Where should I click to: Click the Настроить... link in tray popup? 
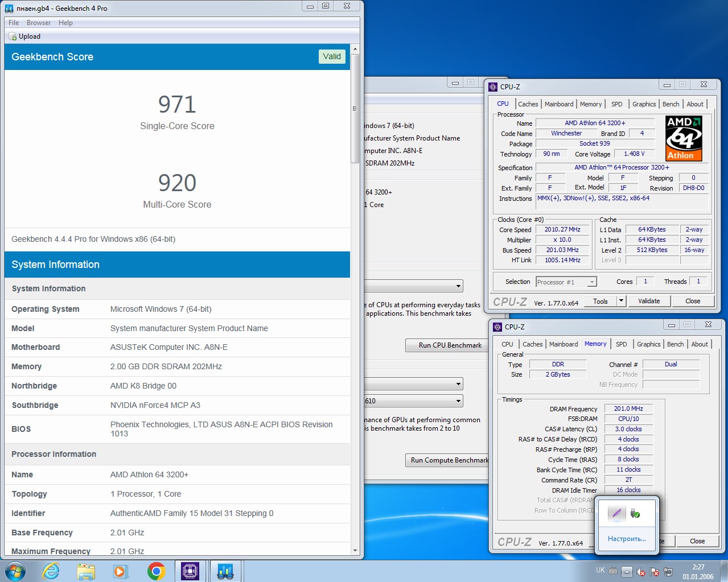pyautogui.click(x=627, y=539)
